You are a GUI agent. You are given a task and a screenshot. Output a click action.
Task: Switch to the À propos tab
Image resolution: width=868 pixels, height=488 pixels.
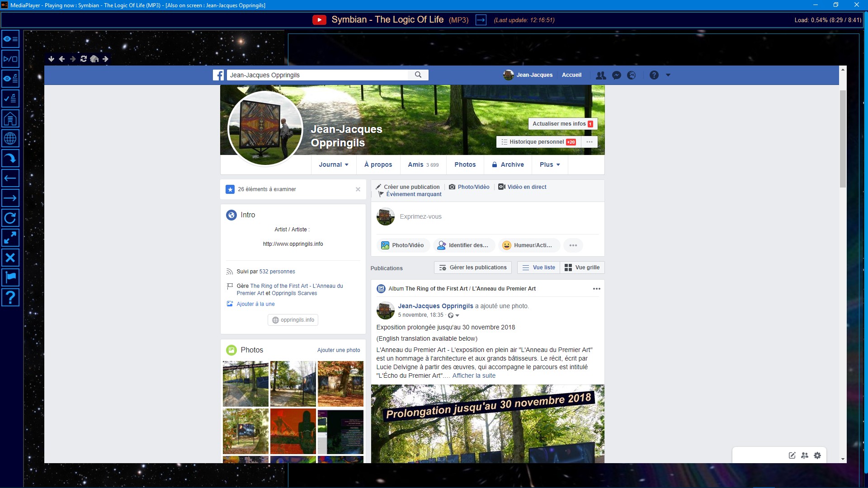point(378,164)
